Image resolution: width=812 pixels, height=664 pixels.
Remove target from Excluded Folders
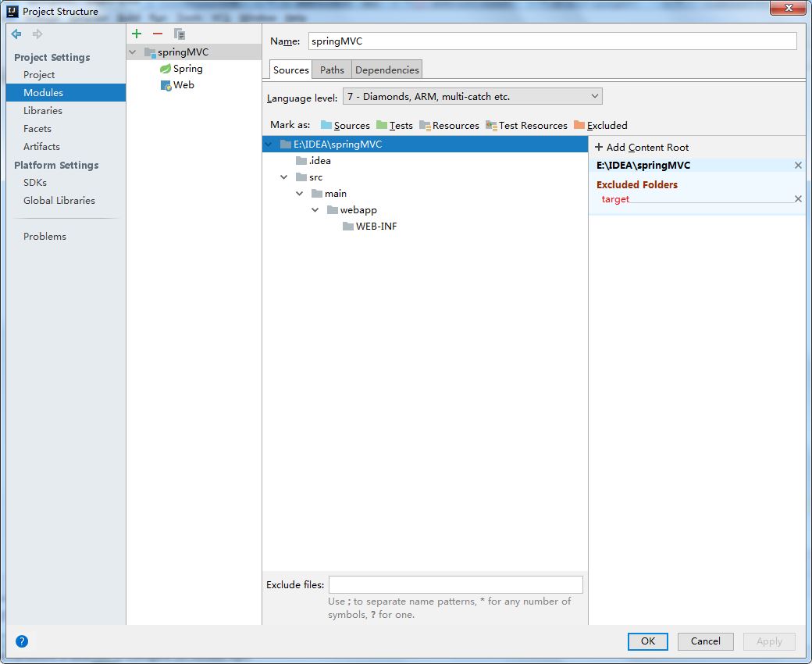pos(798,199)
